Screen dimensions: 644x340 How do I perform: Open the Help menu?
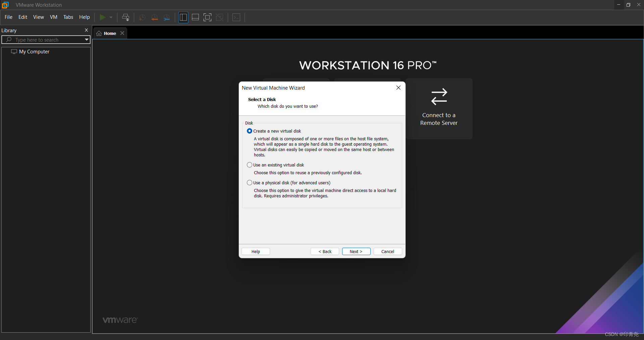pyautogui.click(x=85, y=17)
